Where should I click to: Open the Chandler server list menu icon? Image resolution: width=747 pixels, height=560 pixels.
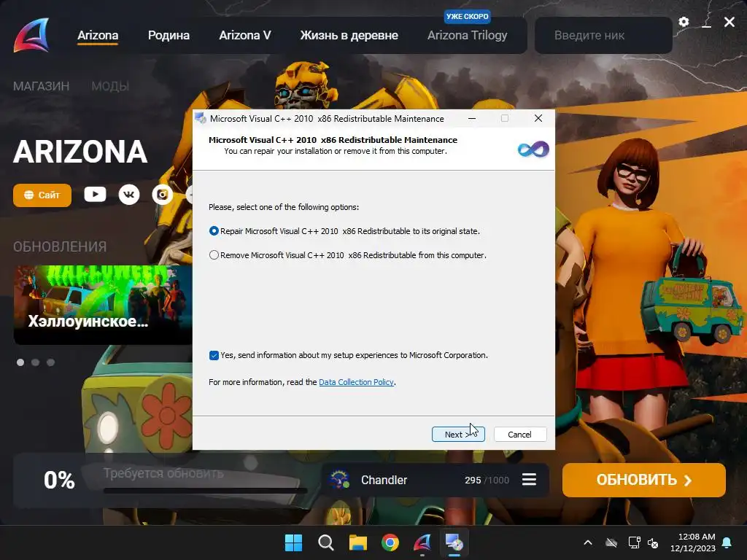[529, 480]
